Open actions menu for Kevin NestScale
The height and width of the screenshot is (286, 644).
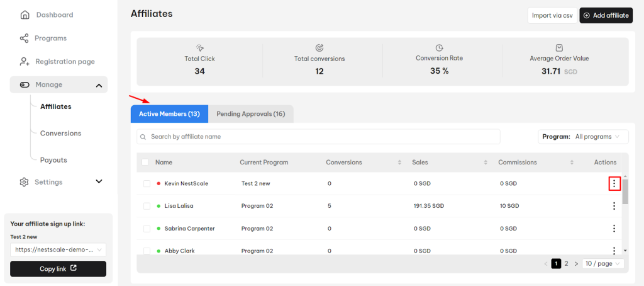pyautogui.click(x=614, y=183)
